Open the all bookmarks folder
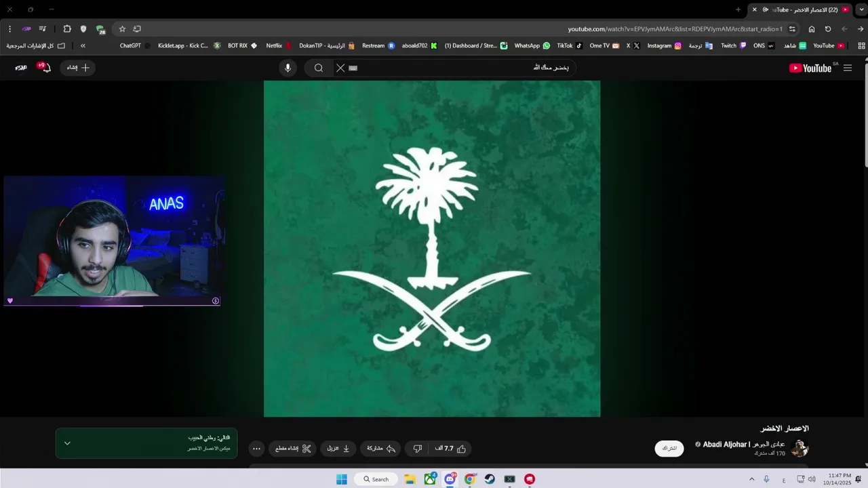This screenshot has width=868, height=488. click(x=35, y=46)
